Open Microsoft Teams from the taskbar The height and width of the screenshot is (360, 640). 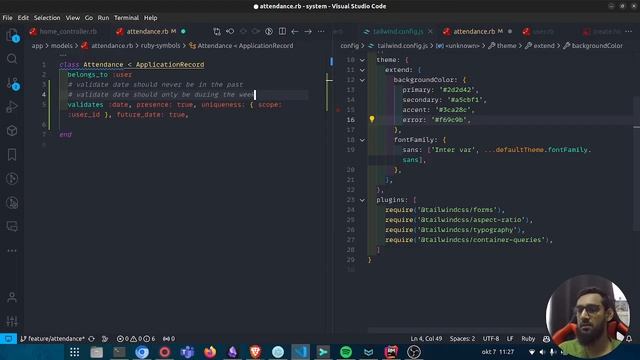coord(187,352)
